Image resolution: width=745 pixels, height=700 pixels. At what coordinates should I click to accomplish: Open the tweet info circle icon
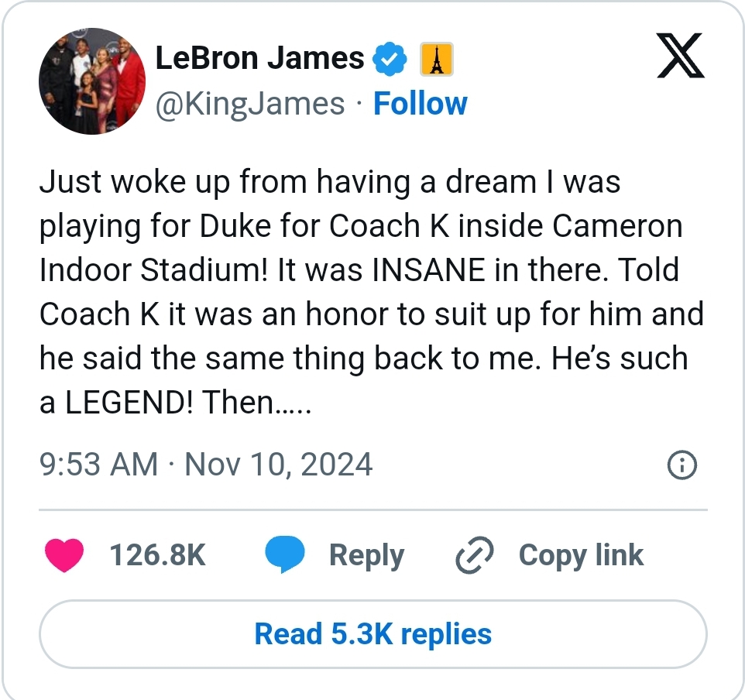tap(681, 465)
